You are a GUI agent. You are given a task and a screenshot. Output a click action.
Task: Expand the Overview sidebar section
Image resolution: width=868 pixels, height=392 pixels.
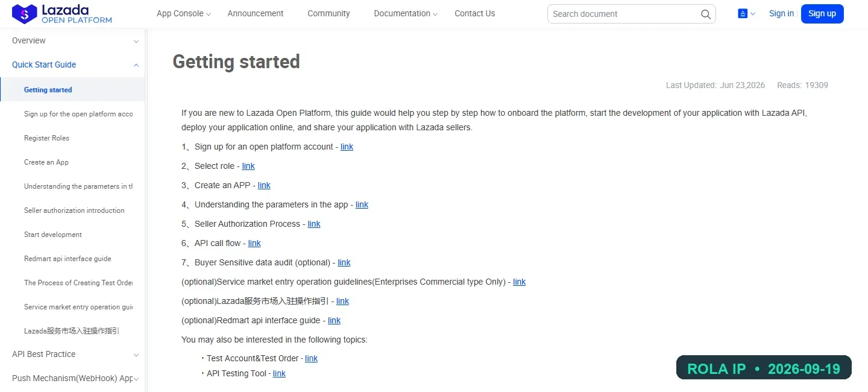point(136,41)
